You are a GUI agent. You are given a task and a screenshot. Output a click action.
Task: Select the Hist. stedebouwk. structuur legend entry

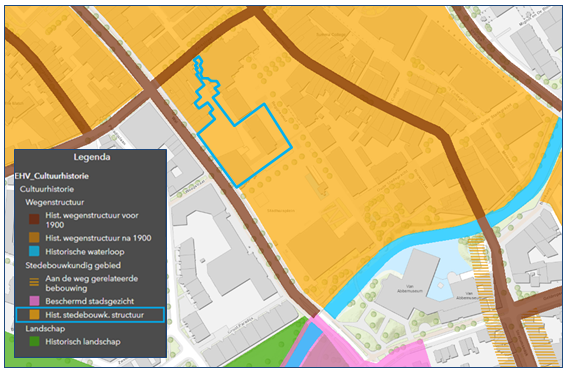(90, 315)
